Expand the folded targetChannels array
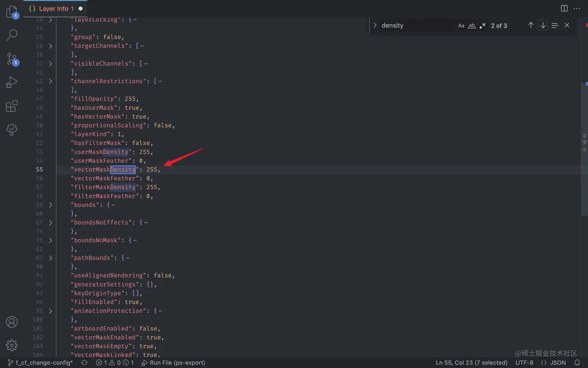Image resolution: width=588 pixels, height=368 pixels. [51, 46]
